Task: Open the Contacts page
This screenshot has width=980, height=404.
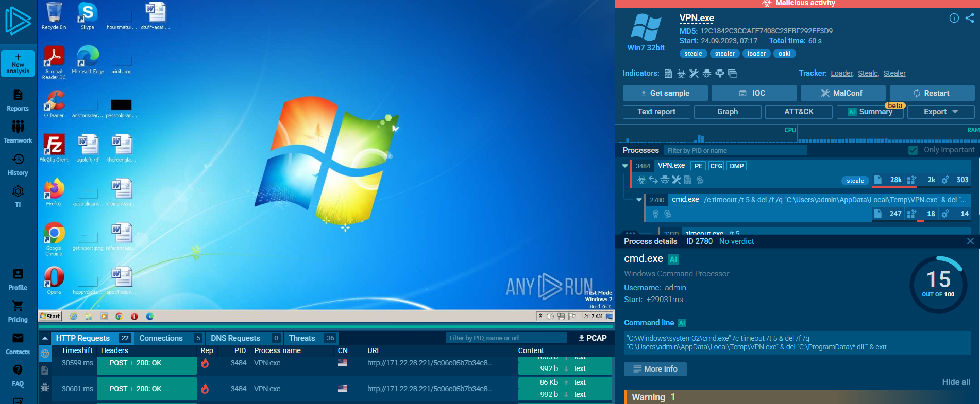Action: 18,344
